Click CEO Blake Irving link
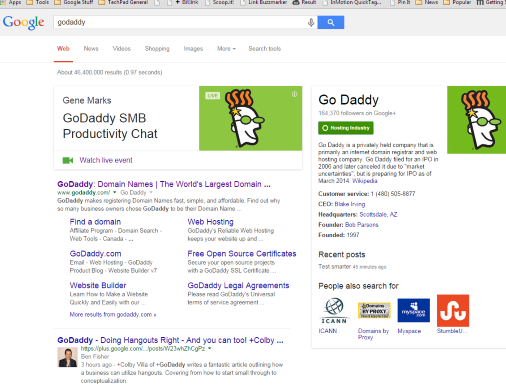Viewport: 506px width, 386px height. tap(350, 204)
